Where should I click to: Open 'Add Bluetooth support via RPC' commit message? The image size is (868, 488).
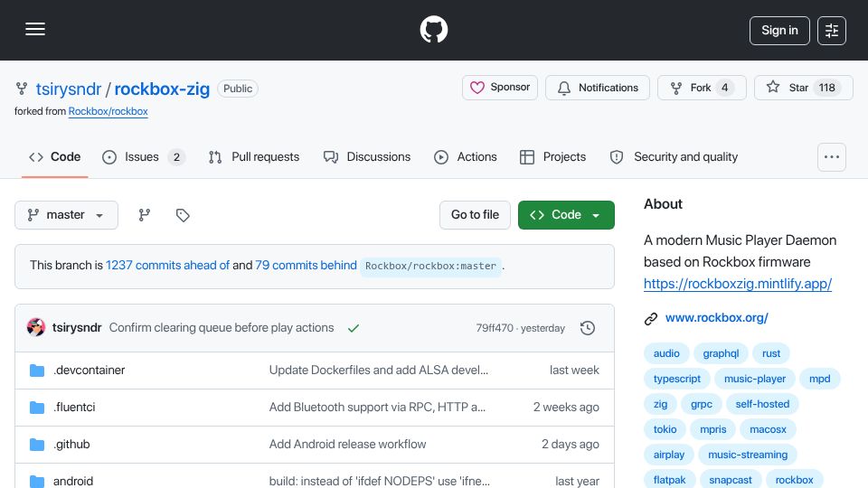click(377, 408)
